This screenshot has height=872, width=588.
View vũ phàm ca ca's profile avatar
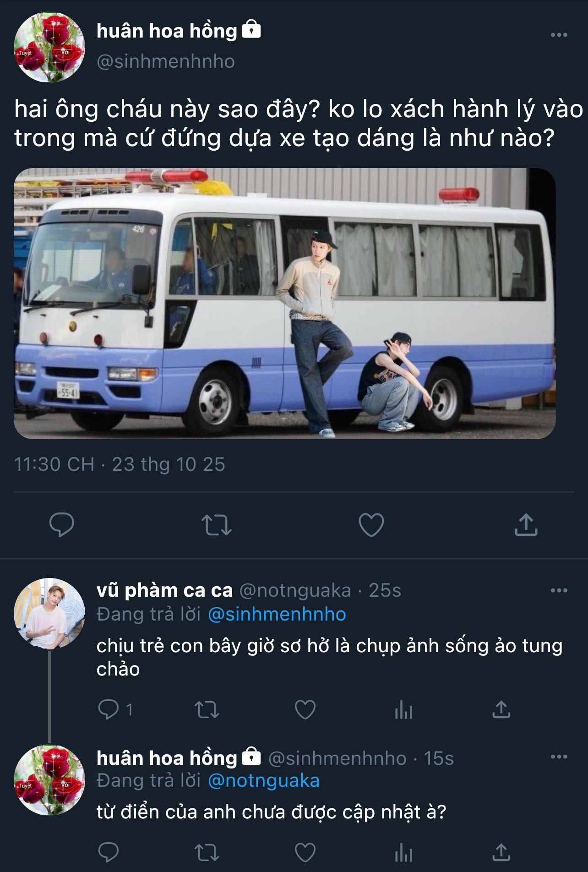coord(49,614)
